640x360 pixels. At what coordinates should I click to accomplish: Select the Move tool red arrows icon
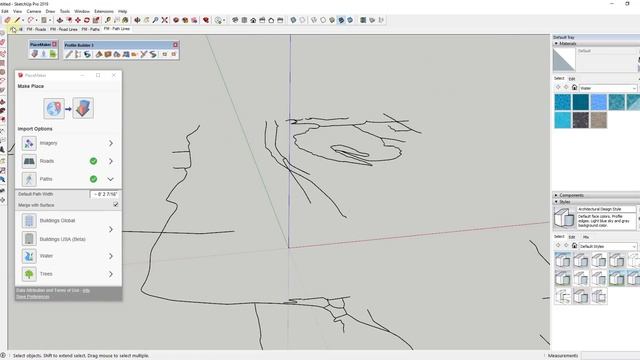(78, 20)
